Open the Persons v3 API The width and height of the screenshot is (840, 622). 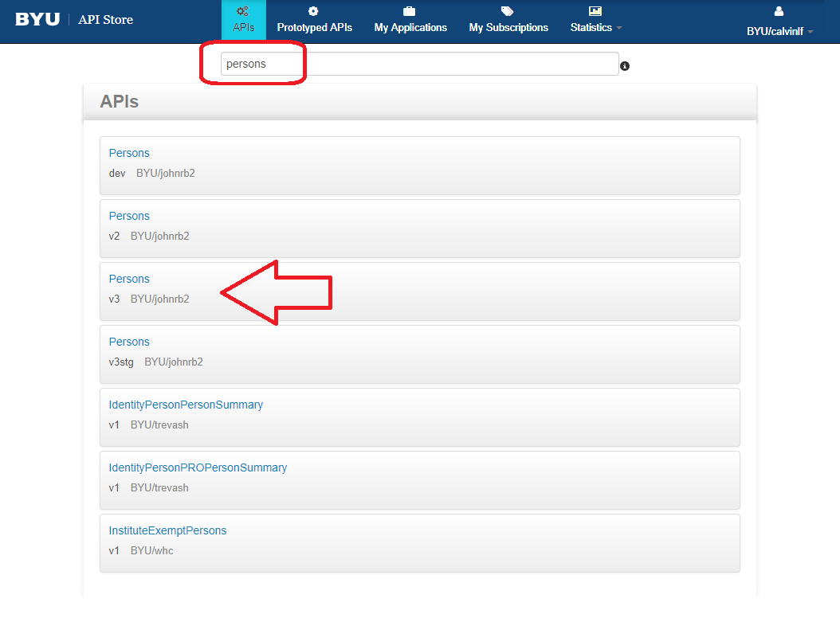point(129,279)
